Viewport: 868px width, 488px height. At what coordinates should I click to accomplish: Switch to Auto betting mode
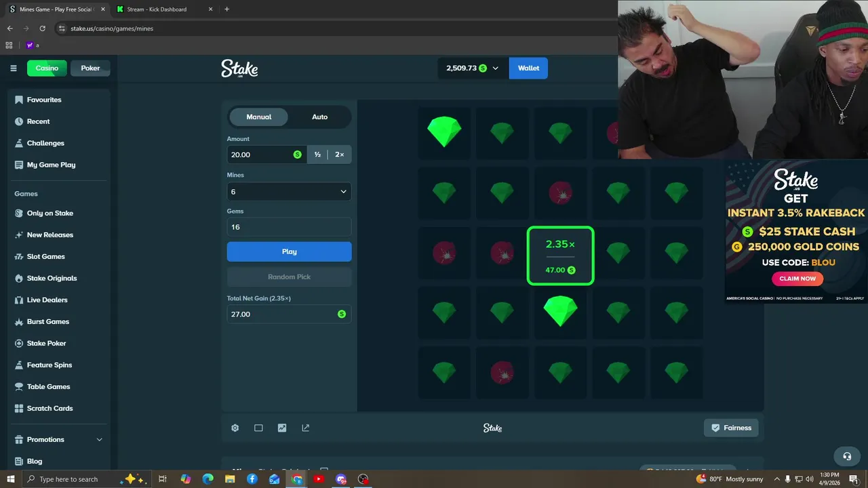tap(319, 117)
